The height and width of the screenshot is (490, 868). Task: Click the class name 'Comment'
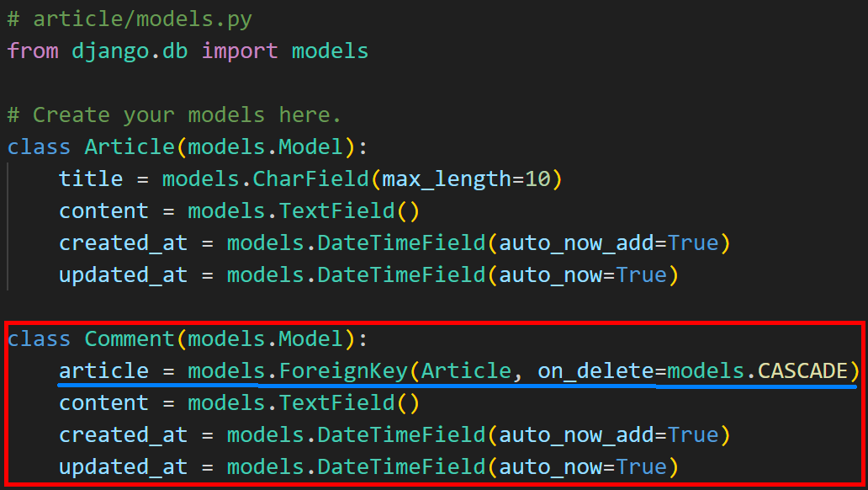130,339
